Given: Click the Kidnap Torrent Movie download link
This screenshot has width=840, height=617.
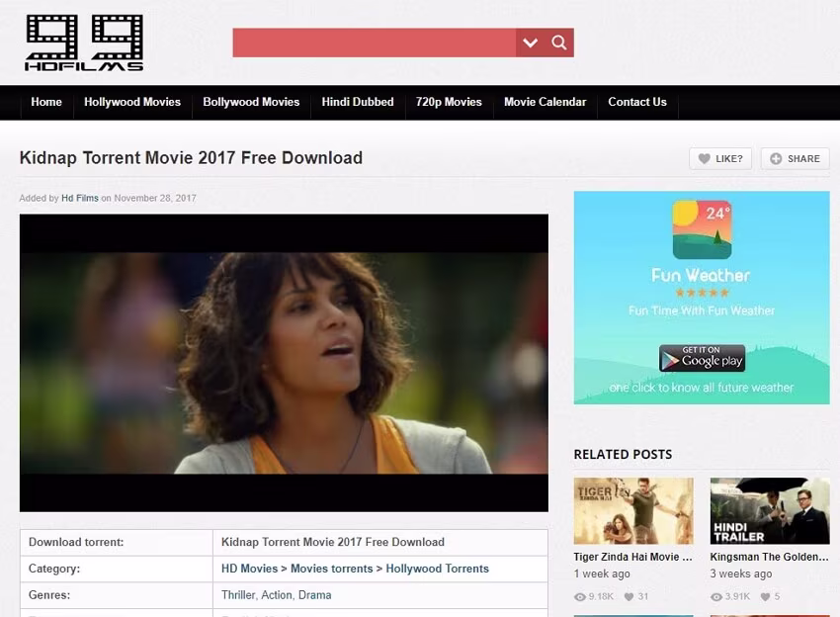Looking at the screenshot, I should [x=333, y=542].
